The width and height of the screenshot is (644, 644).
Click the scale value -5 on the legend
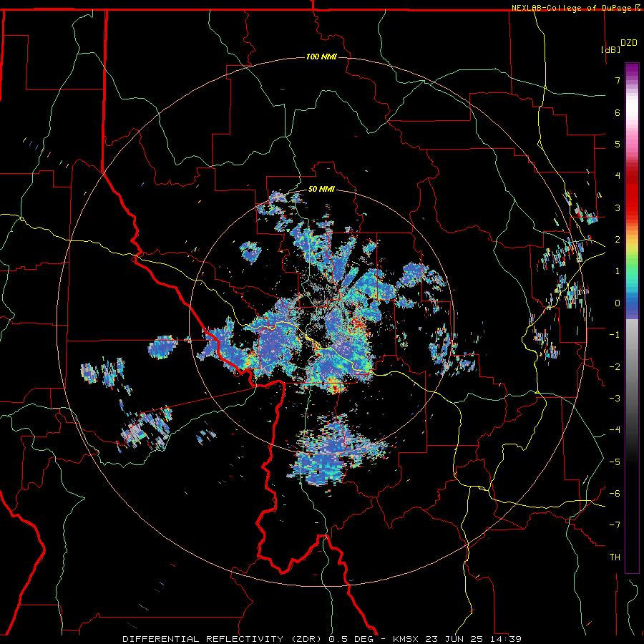pos(615,462)
